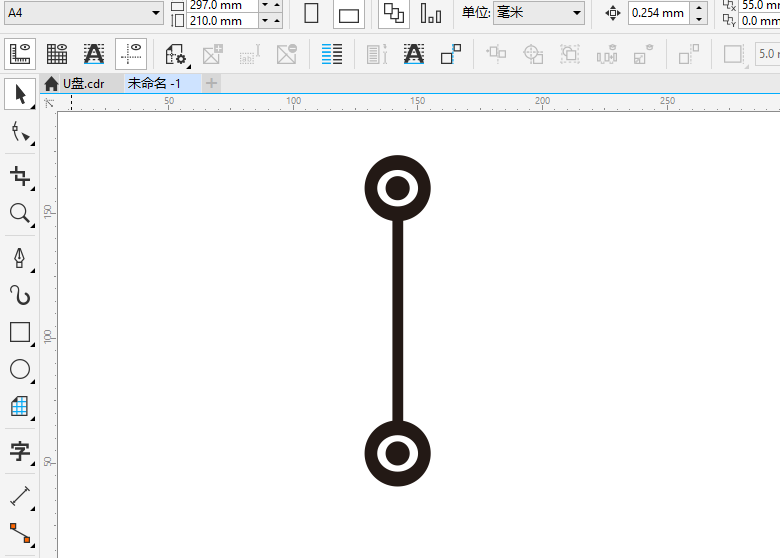Switch to the 未命名 -1 tab
Viewport: 780px width, 558px height.
coord(154,84)
